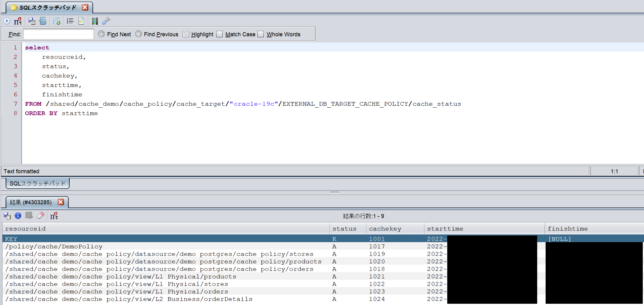Click the ORDER BY starttime line
Screen dimensions: 644x305
(x=61, y=113)
